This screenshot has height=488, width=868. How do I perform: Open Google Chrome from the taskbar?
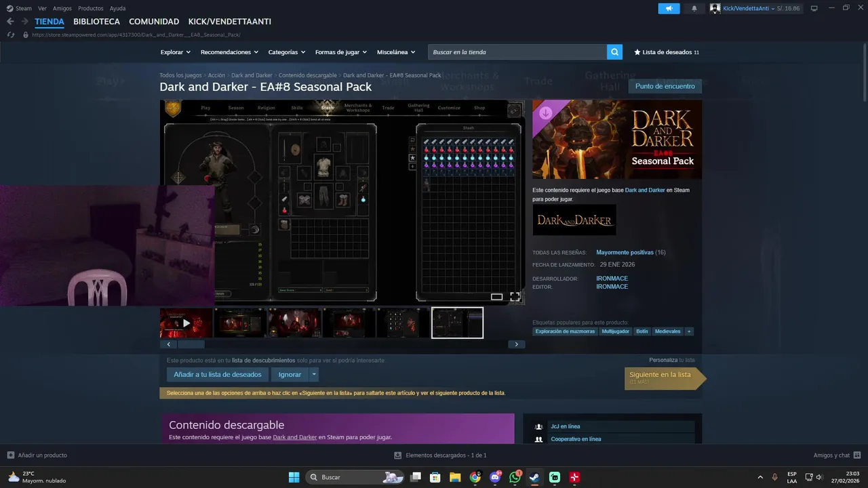(475, 477)
